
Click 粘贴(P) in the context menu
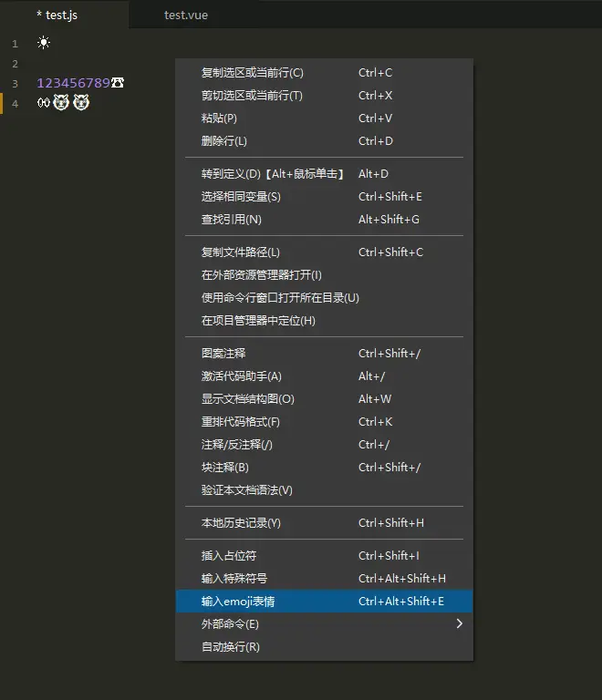coord(219,118)
